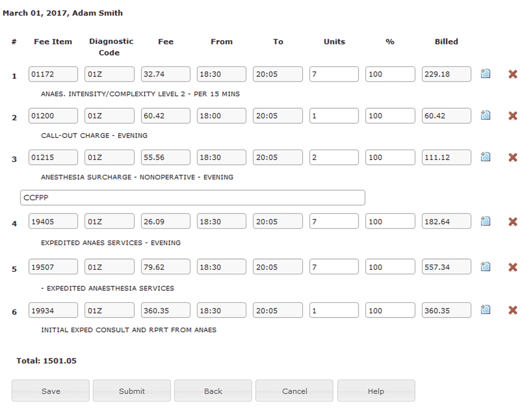Click the Save button

[51, 391]
